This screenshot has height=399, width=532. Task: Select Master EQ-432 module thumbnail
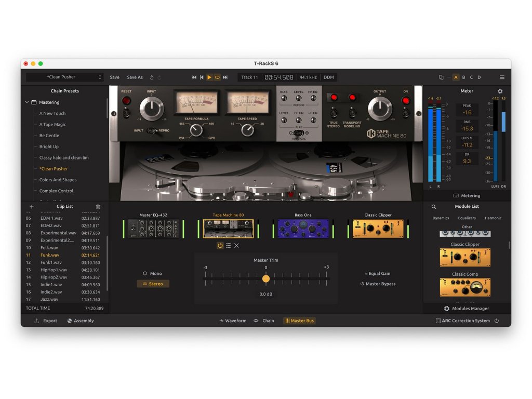click(153, 229)
